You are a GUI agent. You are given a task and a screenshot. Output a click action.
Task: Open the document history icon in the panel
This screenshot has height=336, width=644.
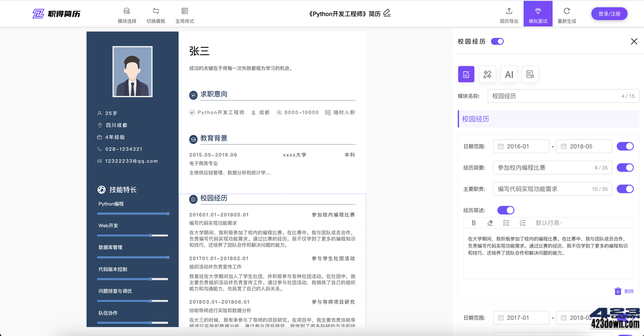(530, 74)
